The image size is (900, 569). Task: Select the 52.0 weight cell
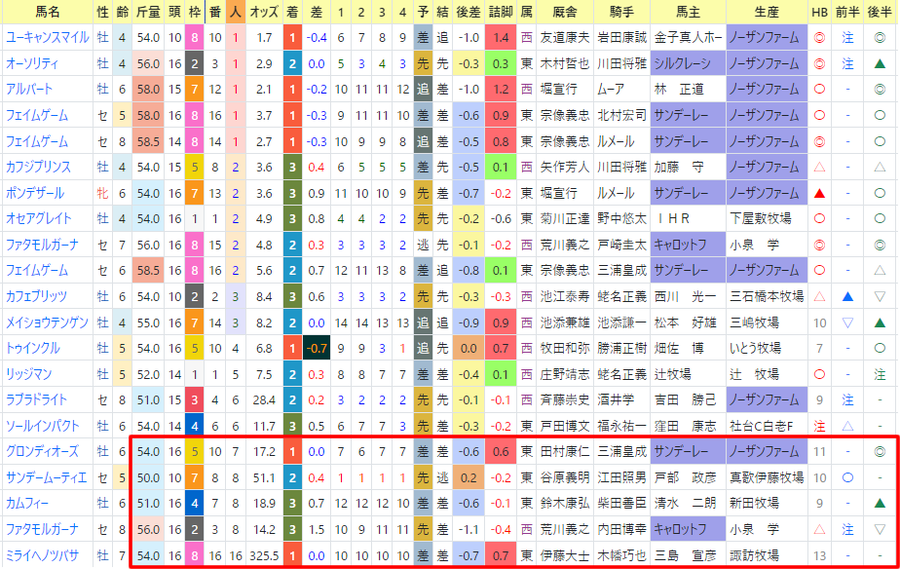(x=148, y=374)
